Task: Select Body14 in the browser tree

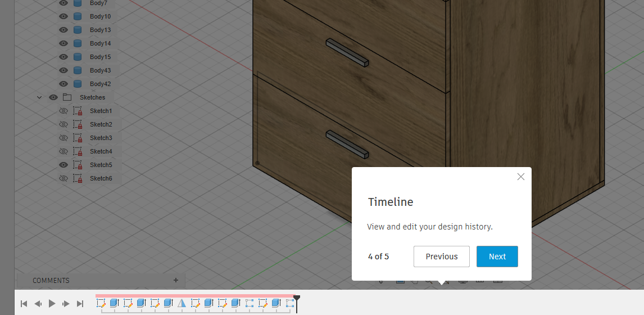Action: click(x=100, y=43)
